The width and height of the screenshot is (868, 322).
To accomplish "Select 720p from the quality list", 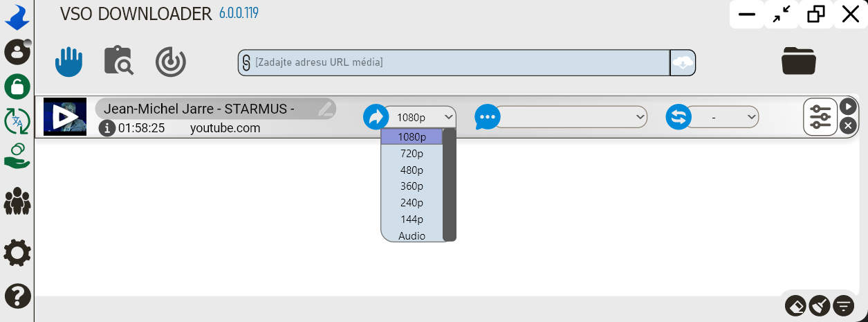I will 412,153.
